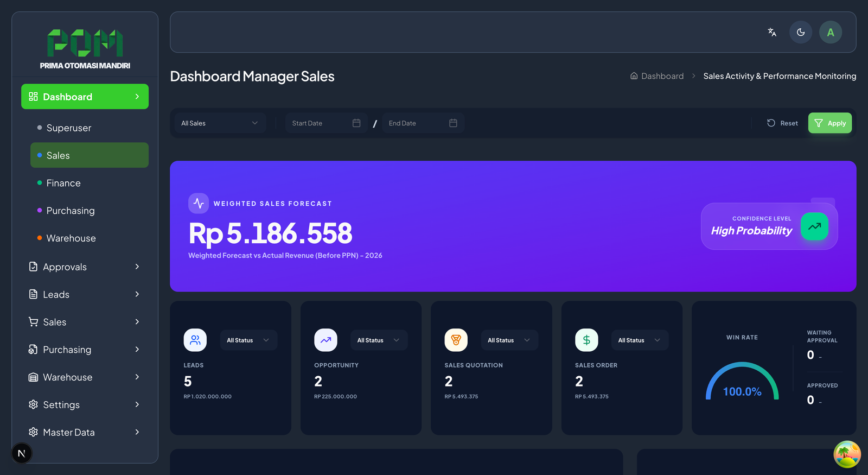
Task: Click the Reset filter button
Action: pyautogui.click(x=782, y=123)
